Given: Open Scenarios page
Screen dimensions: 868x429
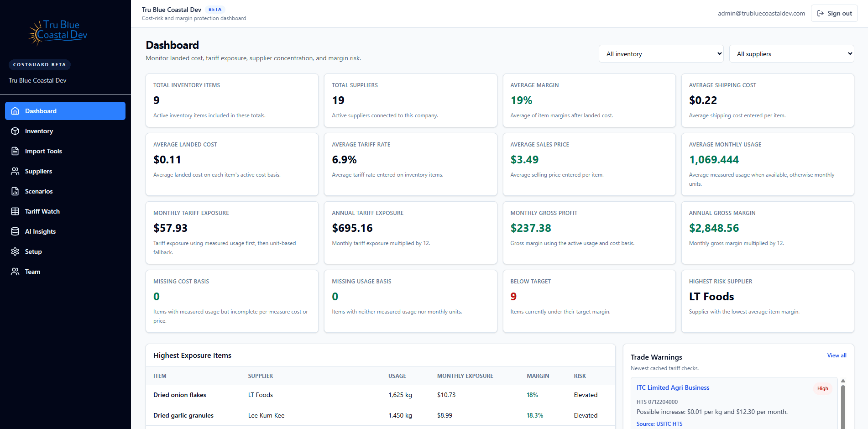Looking at the screenshot, I should (65, 191).
